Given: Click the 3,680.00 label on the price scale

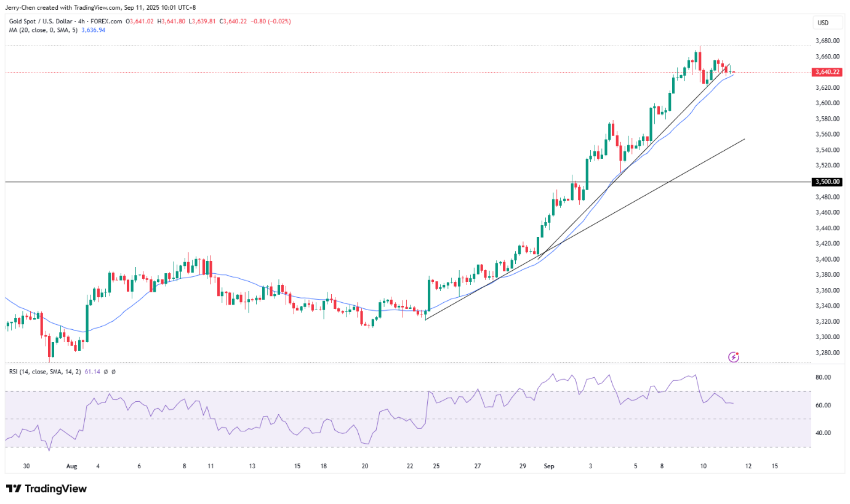Looking at the screenshot, I should pyautogui.click(x=827, y=41).
